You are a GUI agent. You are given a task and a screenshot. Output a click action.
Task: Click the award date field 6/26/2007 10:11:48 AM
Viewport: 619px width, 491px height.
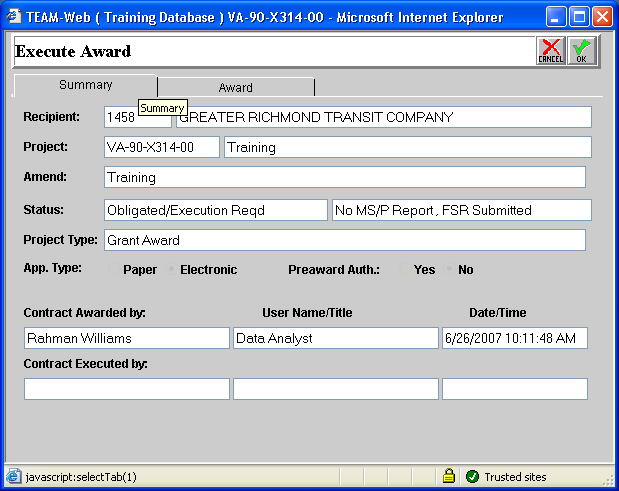click(x=515, y=338)
